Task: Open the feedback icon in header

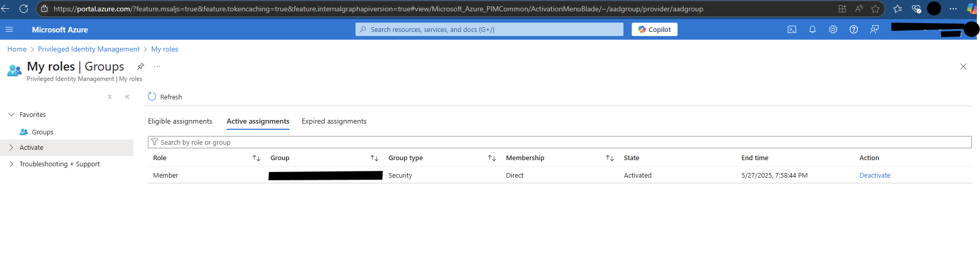Action: [x=874, y=29]
